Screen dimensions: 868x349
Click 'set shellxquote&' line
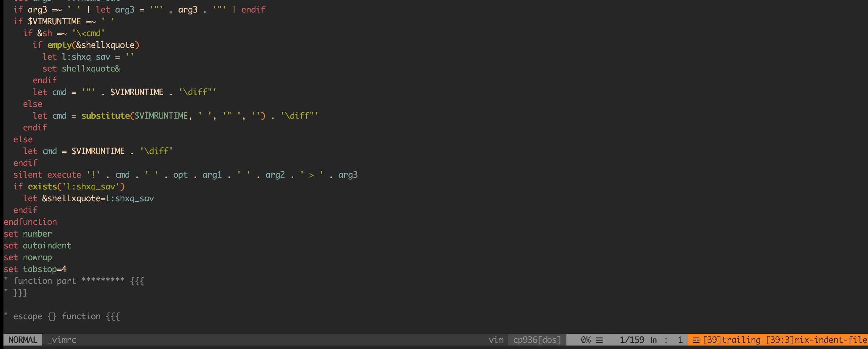[81, 68]
